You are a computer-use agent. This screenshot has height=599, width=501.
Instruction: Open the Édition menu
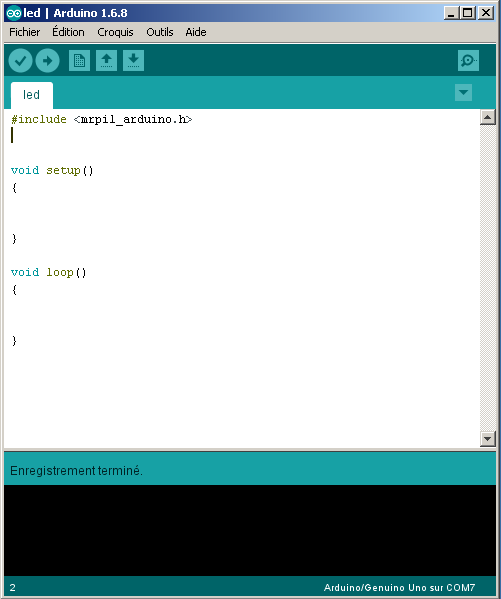pos(68,32)
